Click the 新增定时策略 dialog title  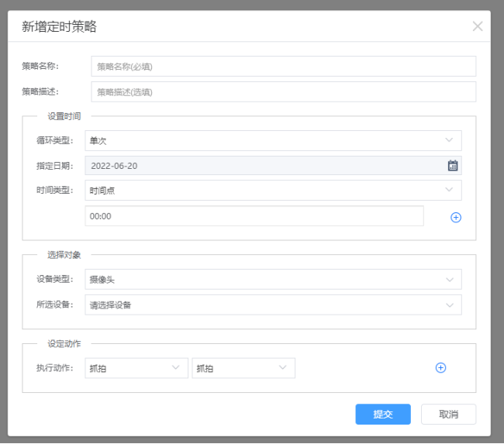point(59,27)
